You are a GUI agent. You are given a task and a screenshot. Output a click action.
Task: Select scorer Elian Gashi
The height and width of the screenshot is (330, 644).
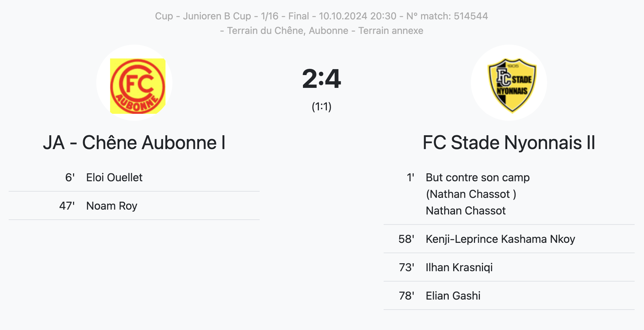point(453,296)
